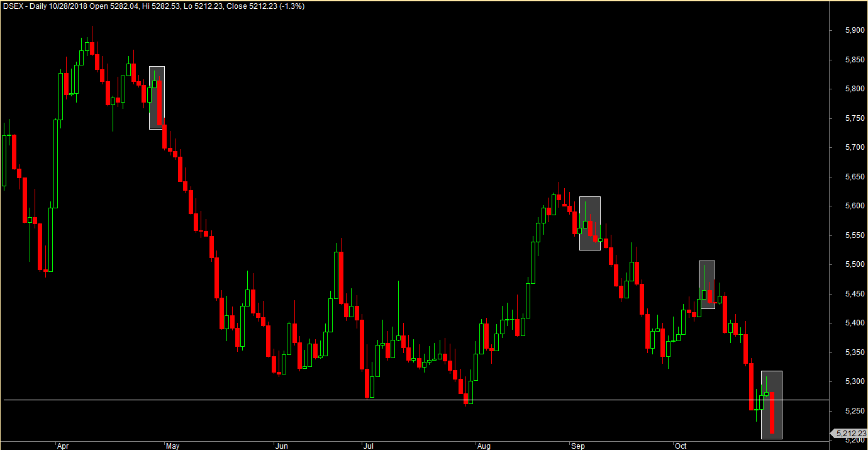Click the Sep label on time axis
The width and height of the screenshot is (868, 450).
pos(578,446)
